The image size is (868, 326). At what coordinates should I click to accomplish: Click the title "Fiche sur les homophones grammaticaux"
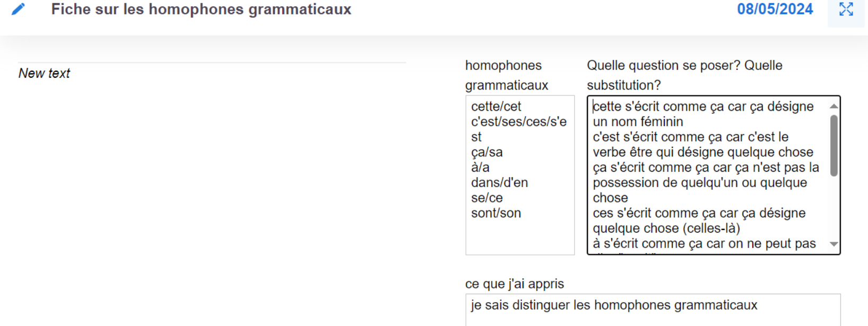tap(201, 9)
